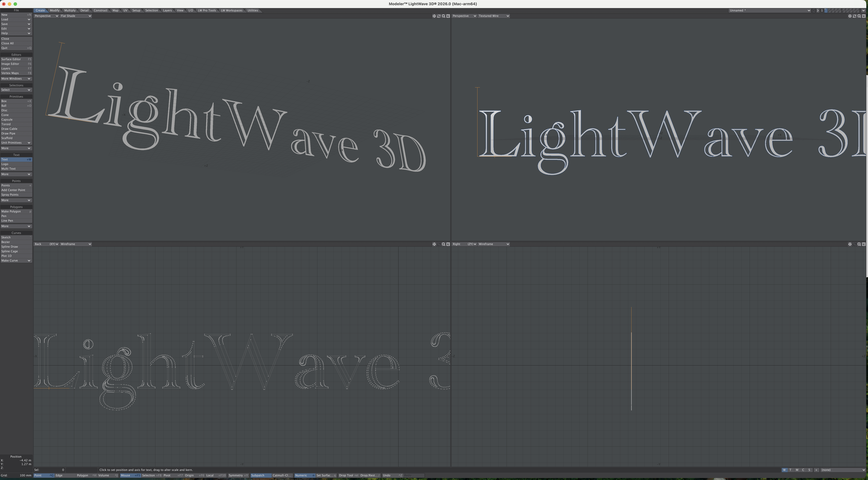This screenshot has height=480, width=868.
Task: Click the Drop Tool button
Action: tap(349, 476)
